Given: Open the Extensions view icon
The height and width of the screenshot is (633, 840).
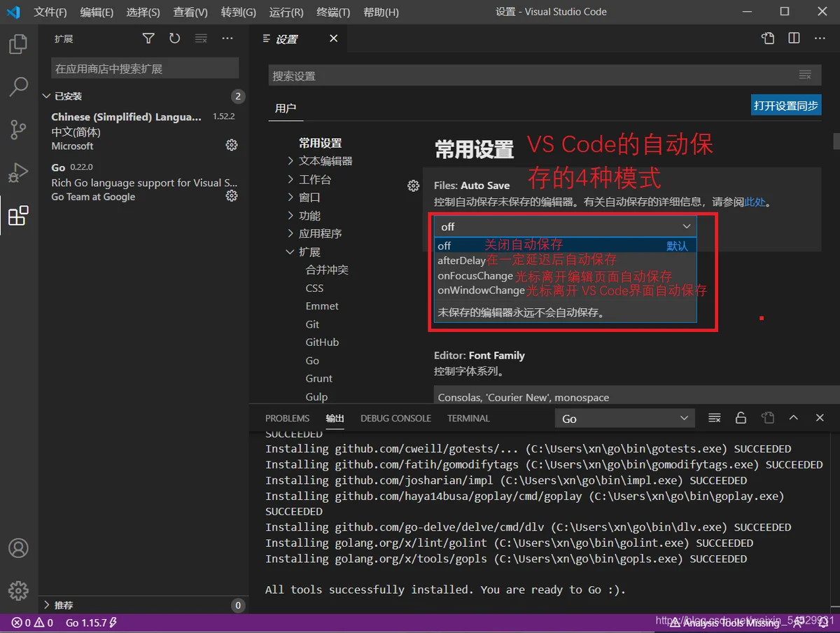Looking at the screenshot, I should coord(18,215).
